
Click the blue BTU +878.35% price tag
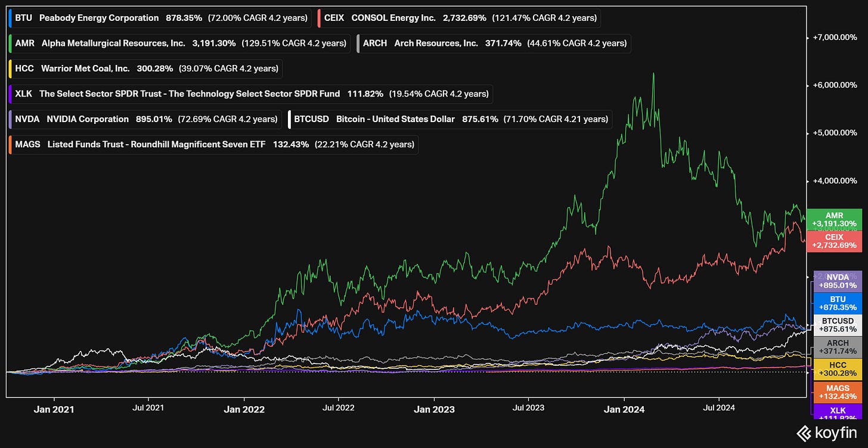point(838,303)
